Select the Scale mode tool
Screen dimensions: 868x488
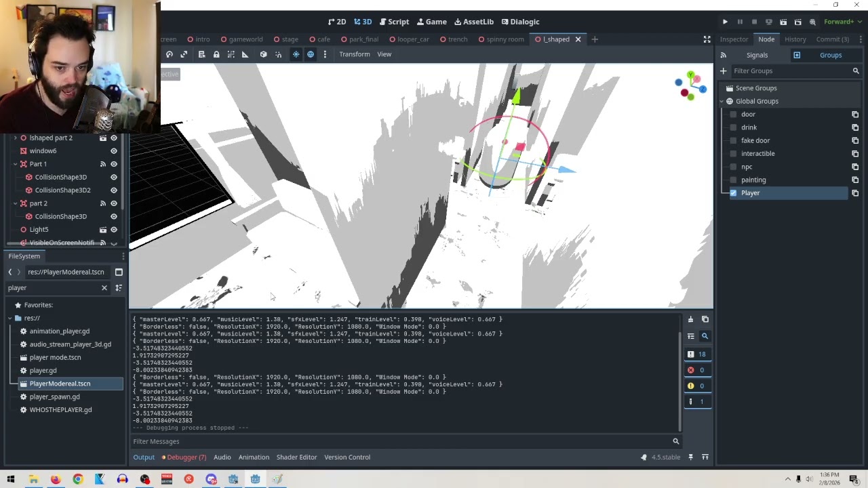[x=184, y=54]
